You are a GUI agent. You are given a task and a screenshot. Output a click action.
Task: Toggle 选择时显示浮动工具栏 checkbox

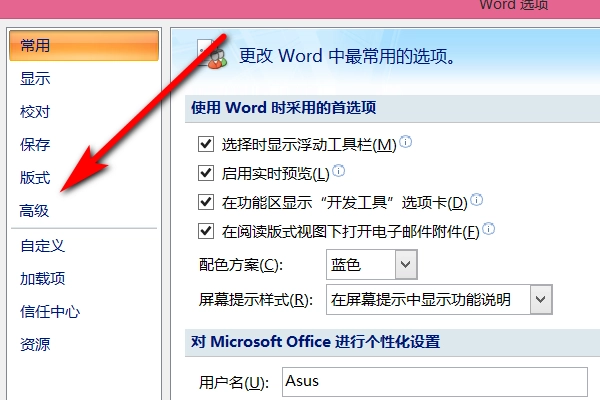point(206,144)
